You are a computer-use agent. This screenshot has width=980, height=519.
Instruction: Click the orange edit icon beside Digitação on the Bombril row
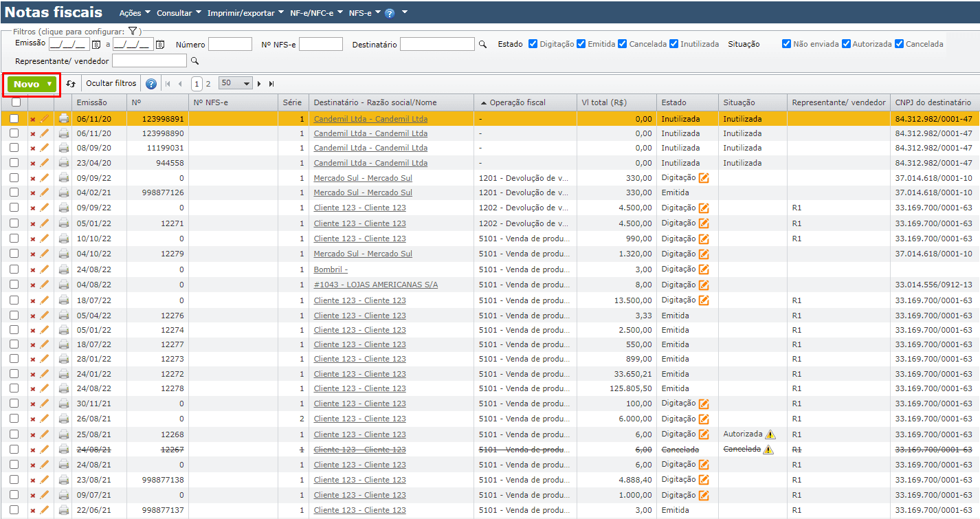pos(704,269)
